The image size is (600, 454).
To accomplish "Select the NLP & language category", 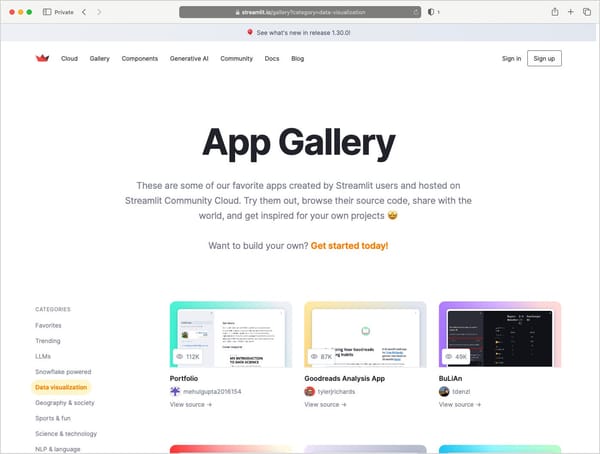I will pos(58,449).
